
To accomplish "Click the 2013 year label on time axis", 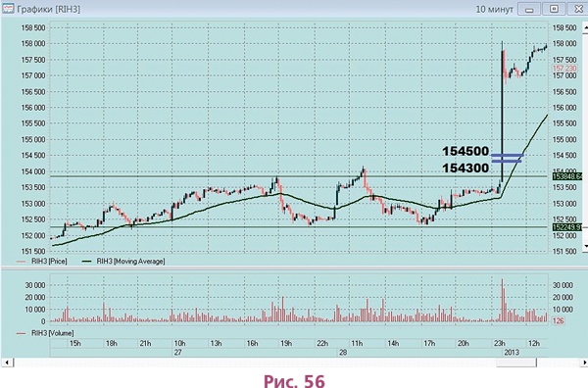I will click(x=512, y=353).
